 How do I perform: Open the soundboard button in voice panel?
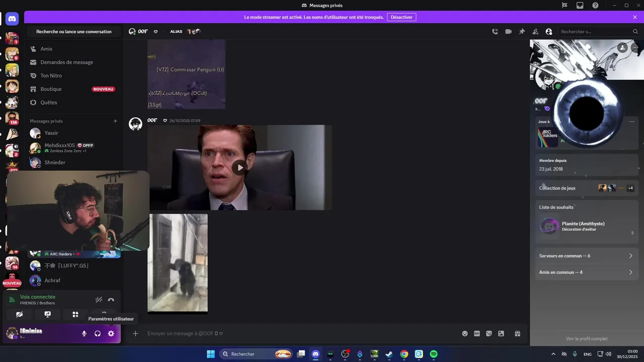[104, 313]
